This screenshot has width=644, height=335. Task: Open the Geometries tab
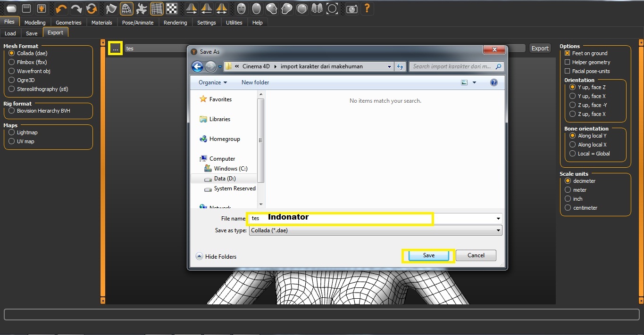(68, 23)
